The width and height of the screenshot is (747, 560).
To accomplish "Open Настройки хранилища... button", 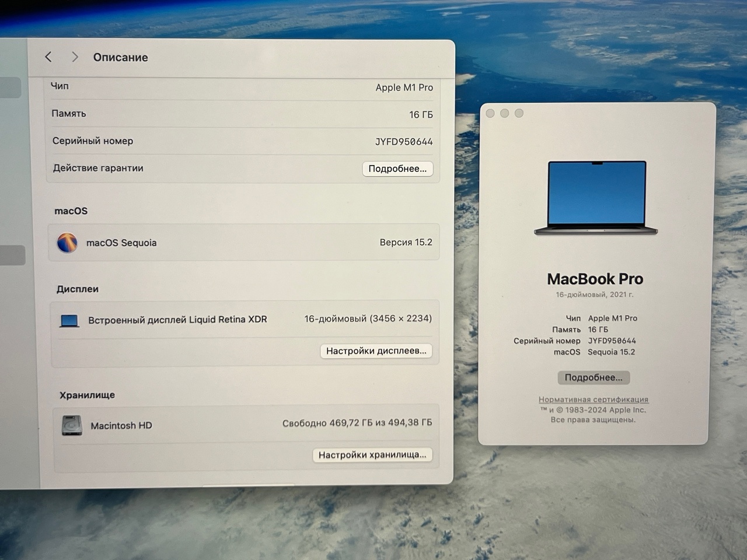I will 372,454.
